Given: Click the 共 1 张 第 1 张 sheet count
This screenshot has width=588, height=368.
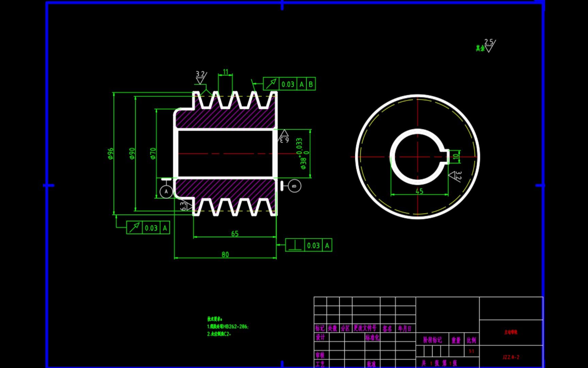Looking at the screenshot, I should 439,363.
